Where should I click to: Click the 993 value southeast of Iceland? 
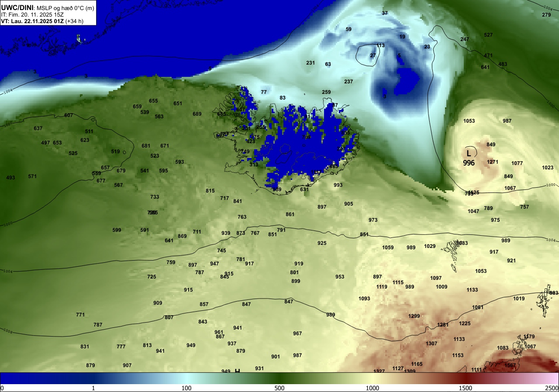point(338,185)
